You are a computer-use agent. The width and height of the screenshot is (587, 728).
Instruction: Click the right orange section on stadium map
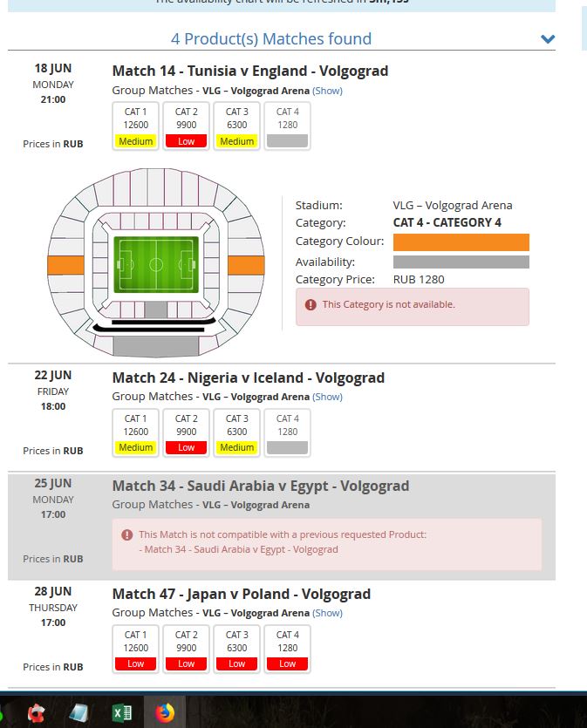(246, 265)
